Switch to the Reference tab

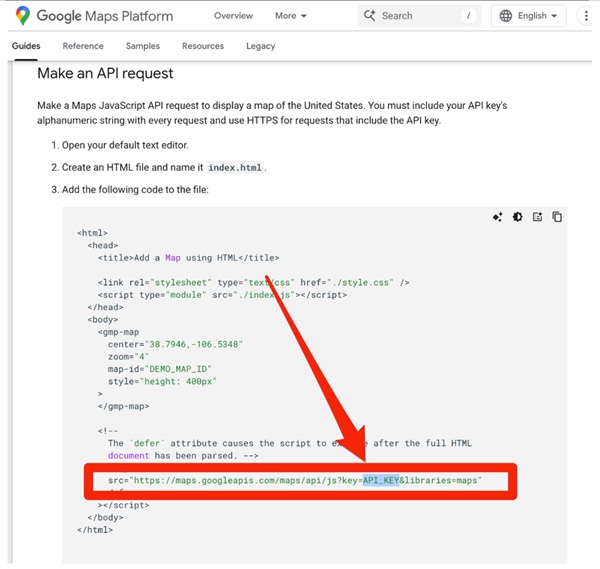tap(83, 46)
